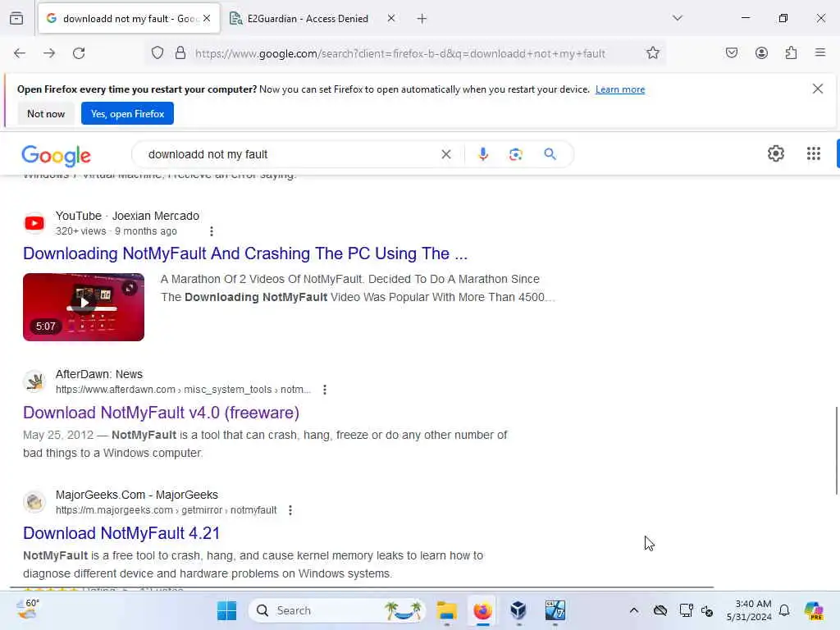
Task: Click Google search text field
Action: (290, 154)
